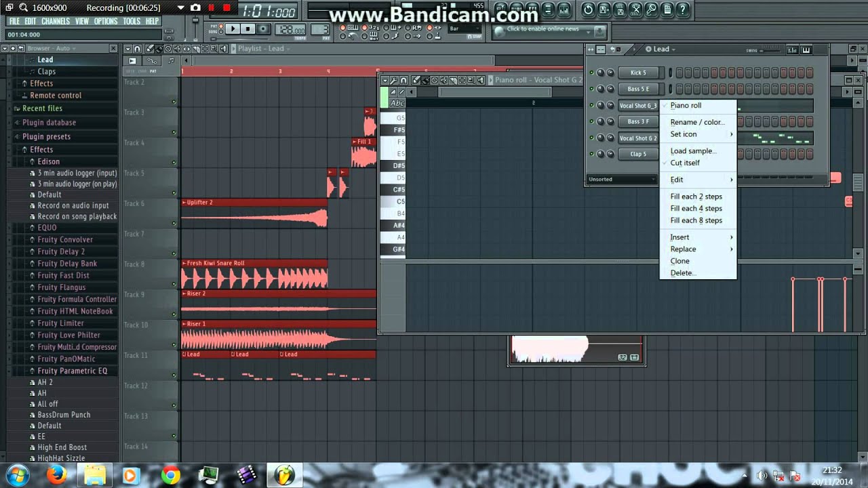Screen dimensions: 868x488
Task: Mute the Clap 5 channel LED
Action: click(591, 154)
